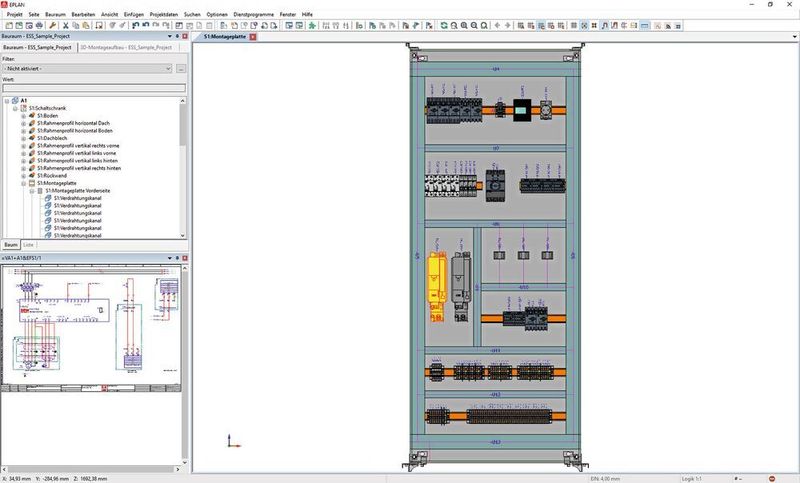Screen dimensions: 800x483
Task: Open the Filter dropdown '- Nicht aktiviert -'
Action: (x=87, y=68)
